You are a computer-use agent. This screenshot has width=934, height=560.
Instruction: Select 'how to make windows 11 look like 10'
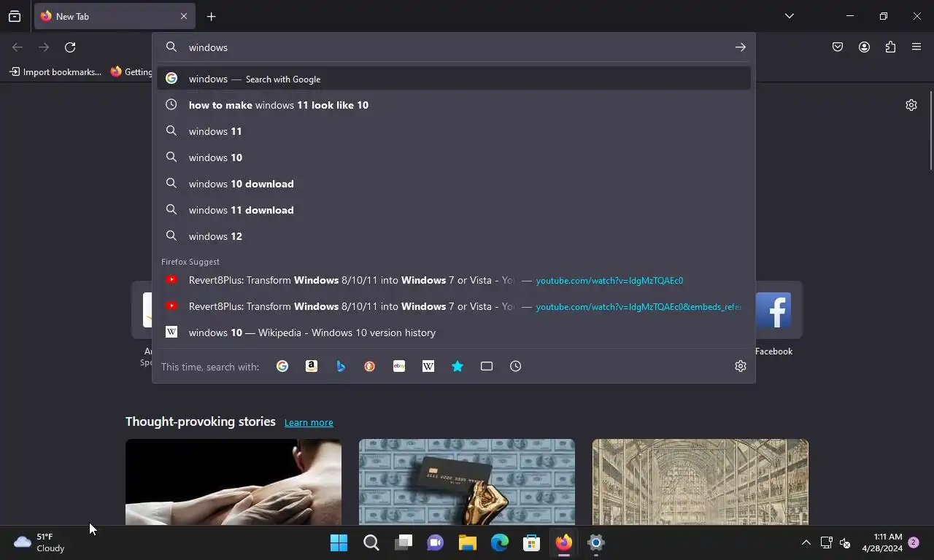(454, 105)
